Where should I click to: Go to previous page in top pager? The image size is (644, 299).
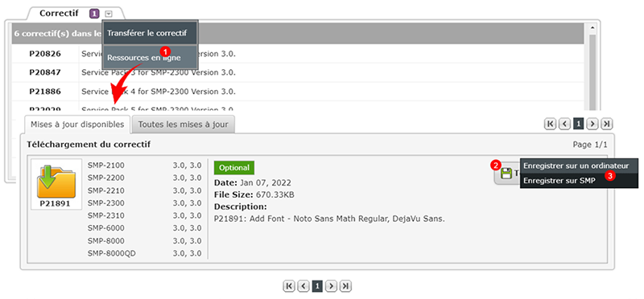565,124
